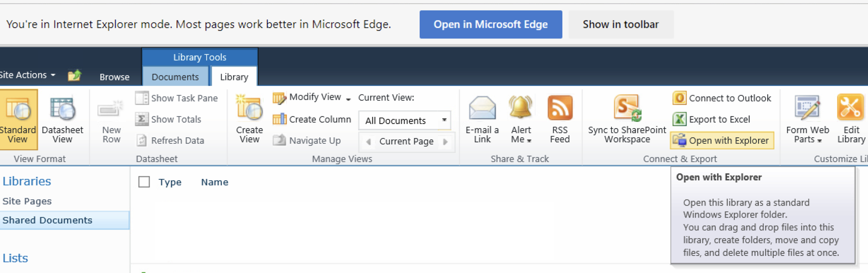Tick the select-all checkbox in the header

point(144,182)
